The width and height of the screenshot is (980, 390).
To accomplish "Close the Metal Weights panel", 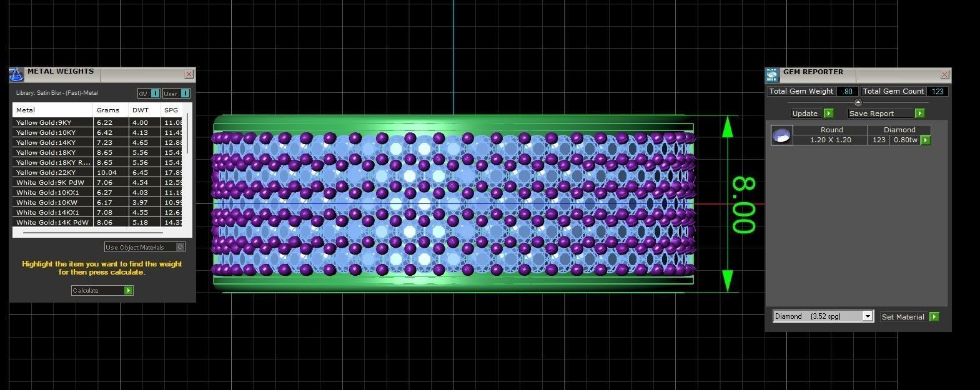I will tap(189, 74).
